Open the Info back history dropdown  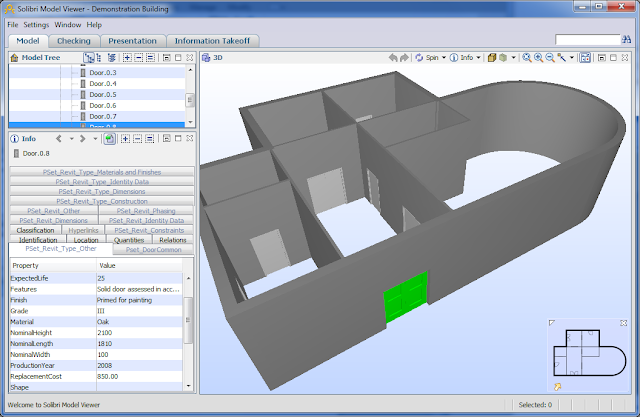(71, 139)
